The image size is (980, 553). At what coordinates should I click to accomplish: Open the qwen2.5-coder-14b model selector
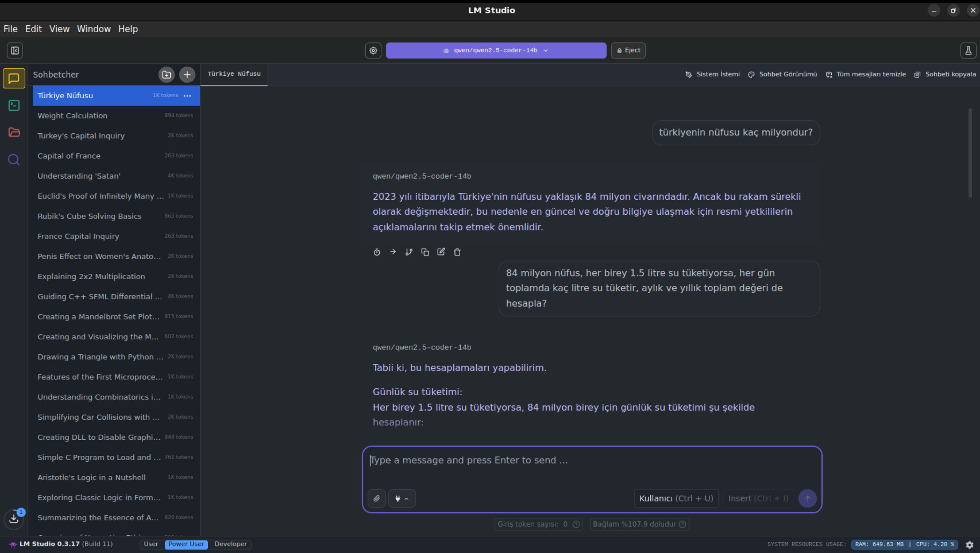[496, 50]
